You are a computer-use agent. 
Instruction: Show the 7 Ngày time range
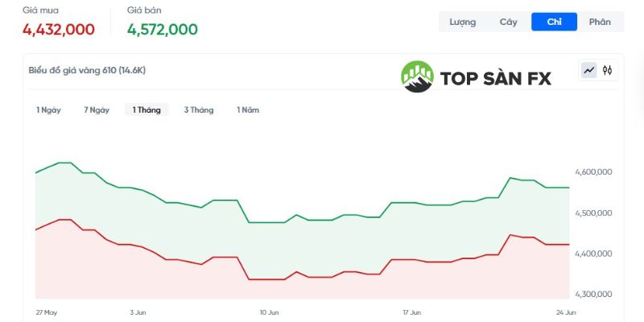(x=97, y=109)
